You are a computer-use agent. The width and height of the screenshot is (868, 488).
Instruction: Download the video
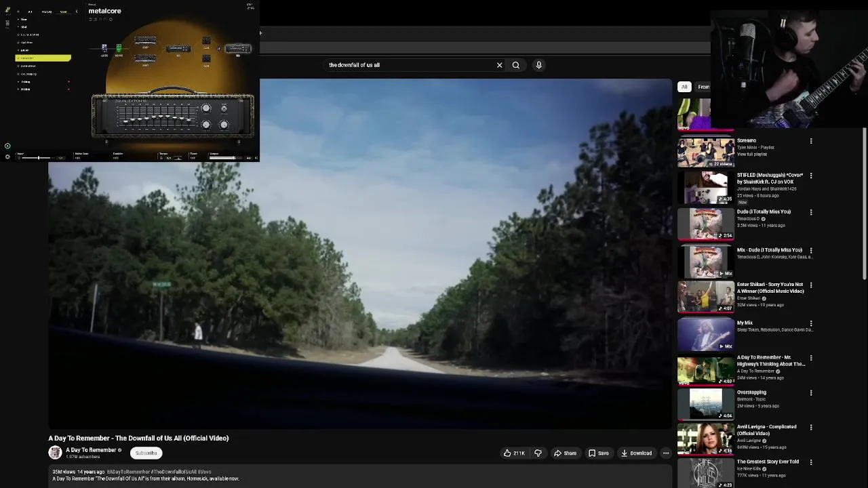pos(636,453)
